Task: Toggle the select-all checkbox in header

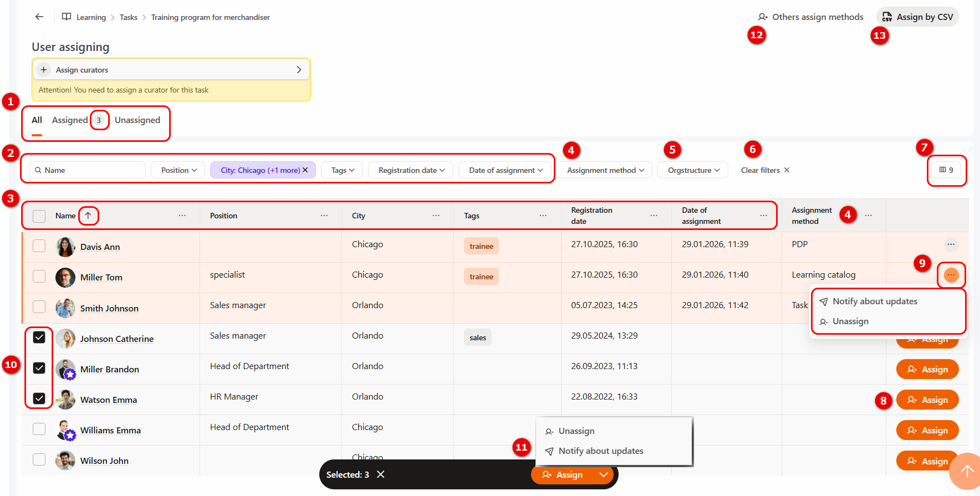Action: click(x=39, y=216)
